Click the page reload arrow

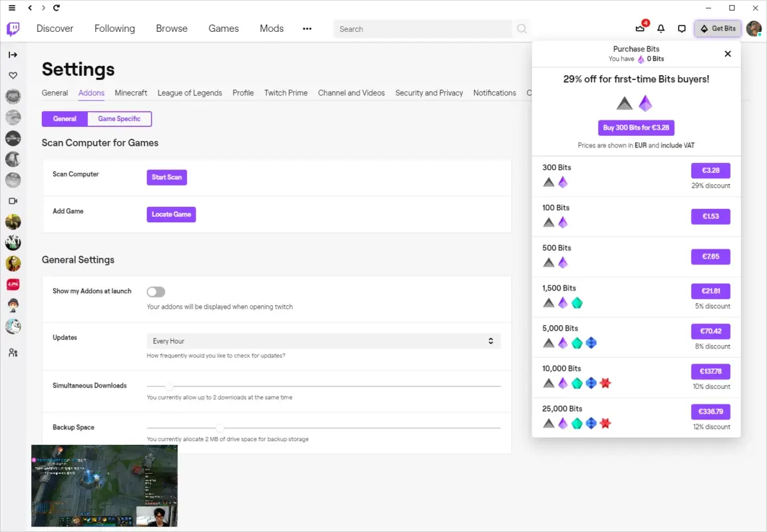pyautogui.click(x=56, y=8)
